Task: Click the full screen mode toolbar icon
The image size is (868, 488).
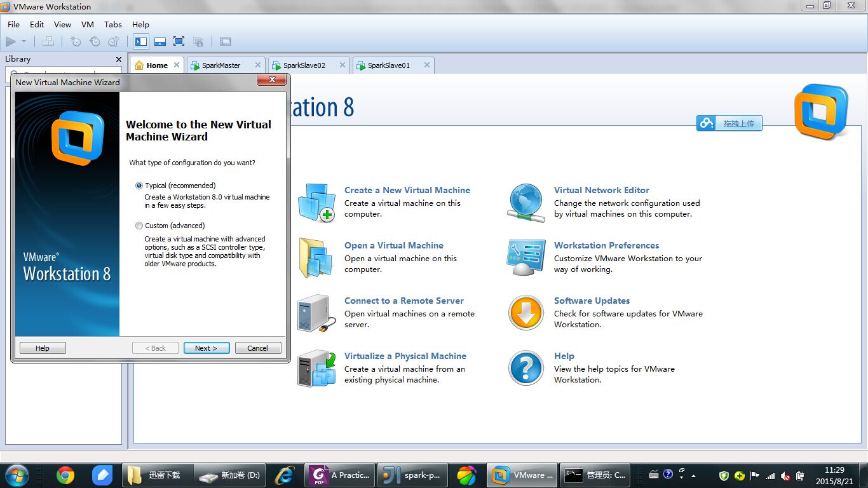Action: coord(179,41)
